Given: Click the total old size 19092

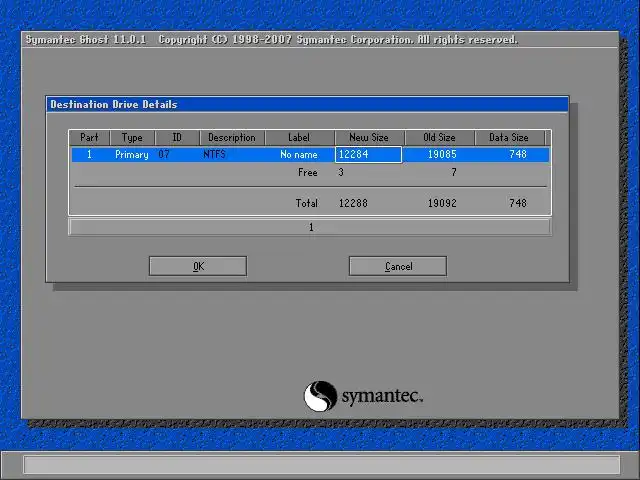Looking at the screenshot, I should pyautogui.click(x=442, y=203).
